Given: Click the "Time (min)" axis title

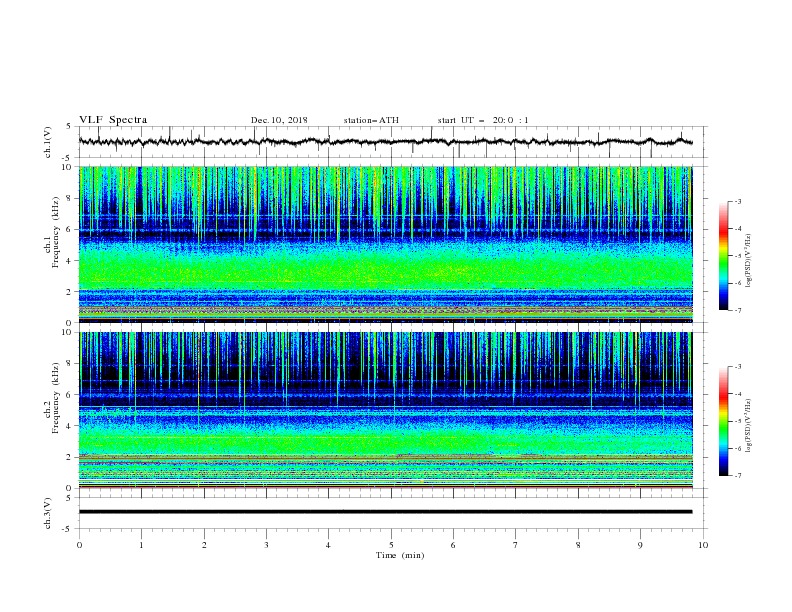Looking at the screenshot, I should coord(400,555).
